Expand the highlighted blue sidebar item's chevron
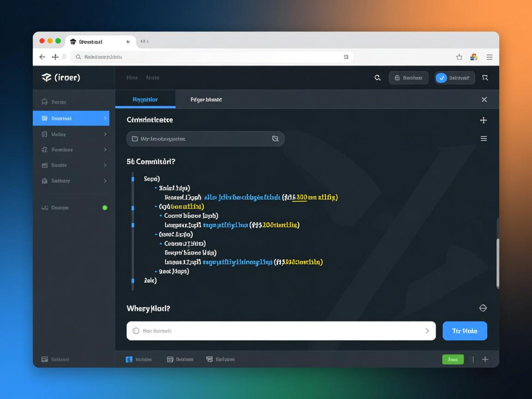This screenshot has height=399, width=532. [x=105, y=118]
